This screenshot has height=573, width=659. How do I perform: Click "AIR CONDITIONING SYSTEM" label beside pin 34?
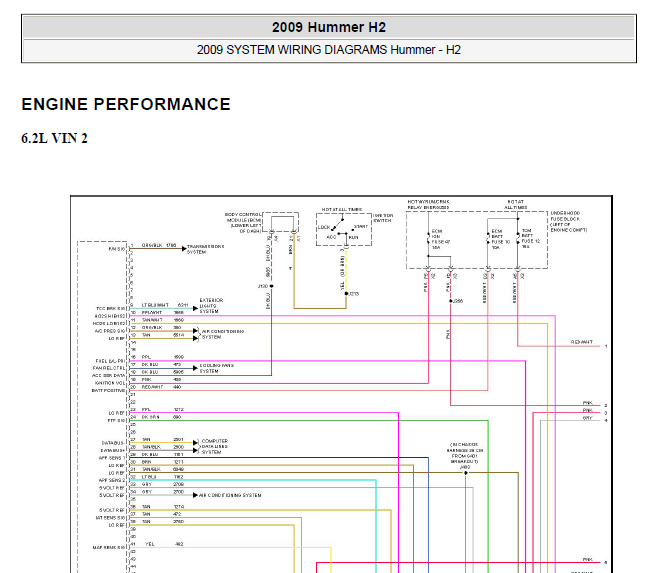point(230,496)
